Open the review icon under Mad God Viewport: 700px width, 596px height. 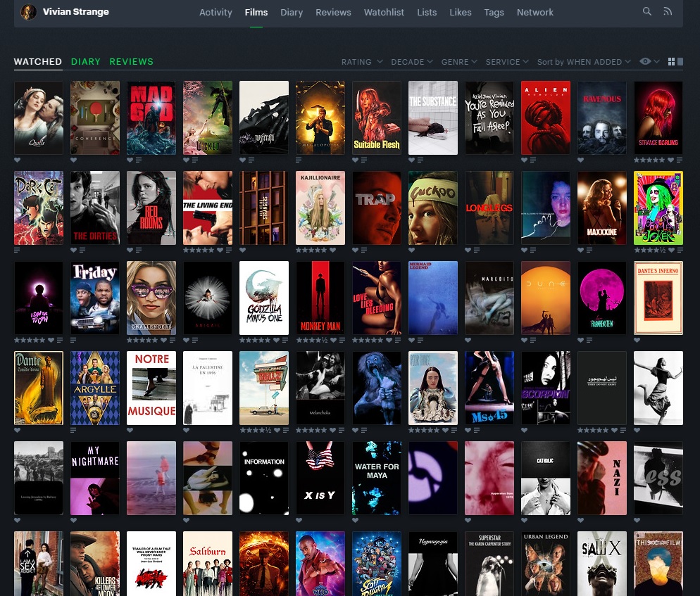[x=139, y=160]
